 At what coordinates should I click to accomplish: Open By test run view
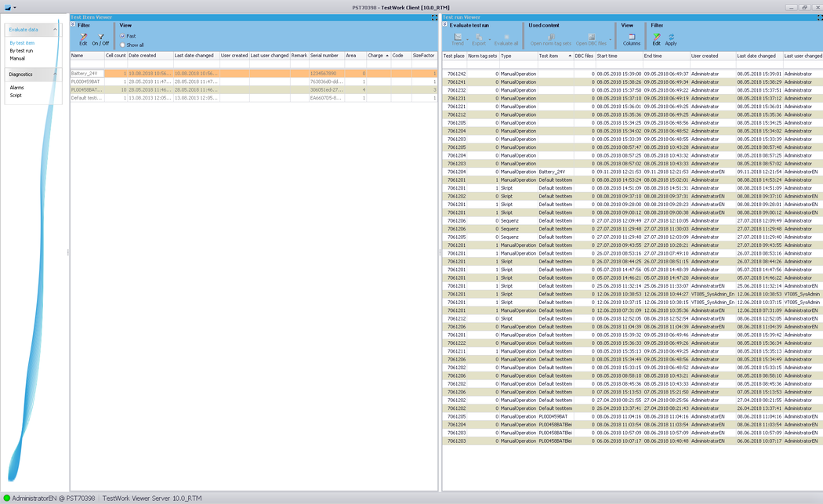[21, 51]
